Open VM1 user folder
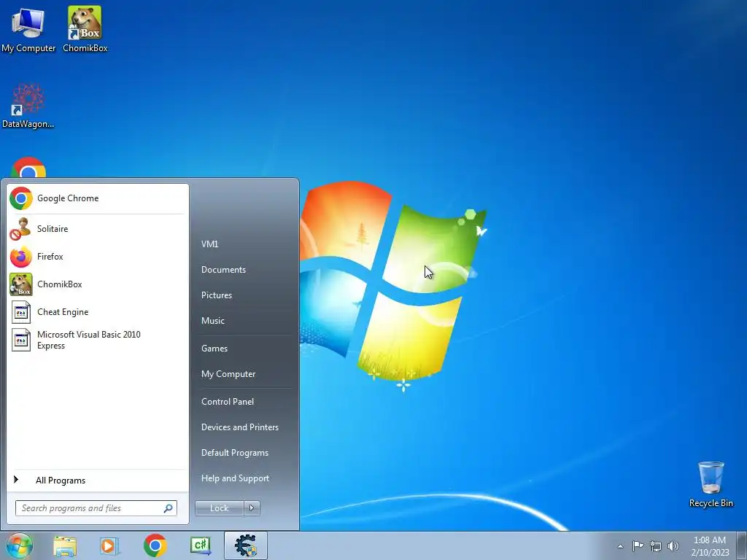Image resolution: width=747 pixels, height=560 pixels. pyautogui.click(x=209, y=244)
